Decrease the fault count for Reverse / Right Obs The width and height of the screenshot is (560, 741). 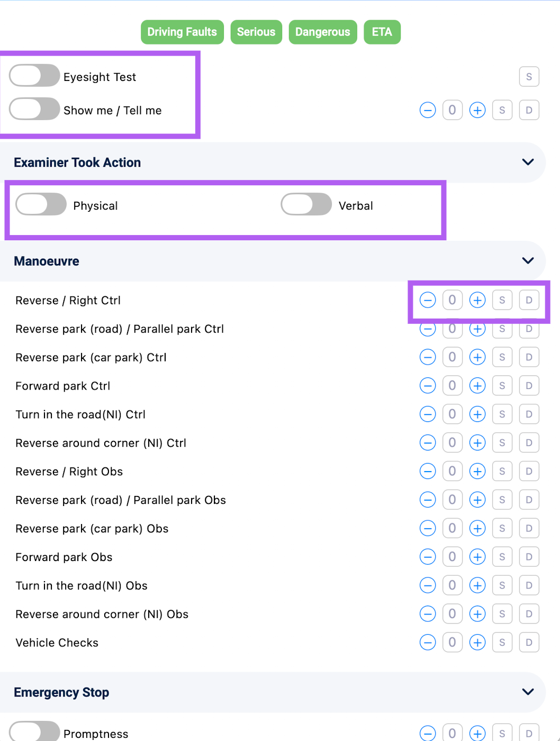(428, 472)
